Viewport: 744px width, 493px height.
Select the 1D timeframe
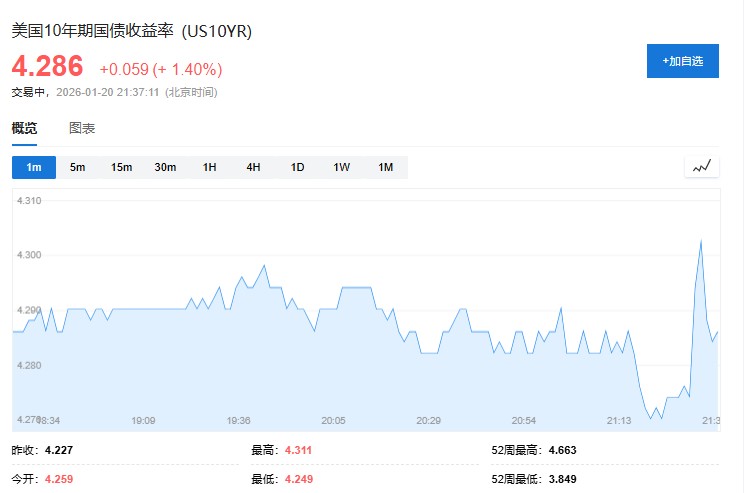298,167
